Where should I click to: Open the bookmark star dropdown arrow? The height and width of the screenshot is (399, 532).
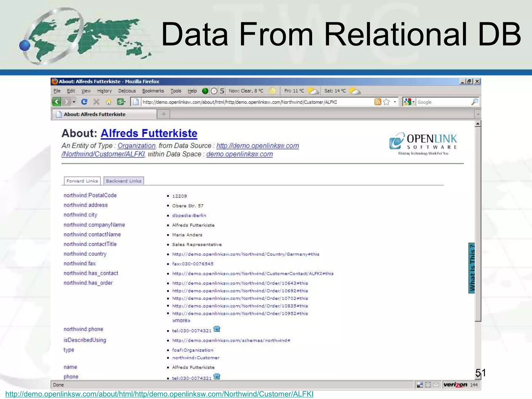395,102
